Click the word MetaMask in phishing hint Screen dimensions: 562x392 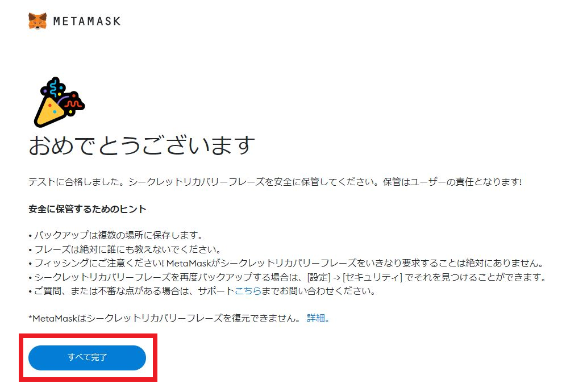pyautogui.click(x=189, y=263)
